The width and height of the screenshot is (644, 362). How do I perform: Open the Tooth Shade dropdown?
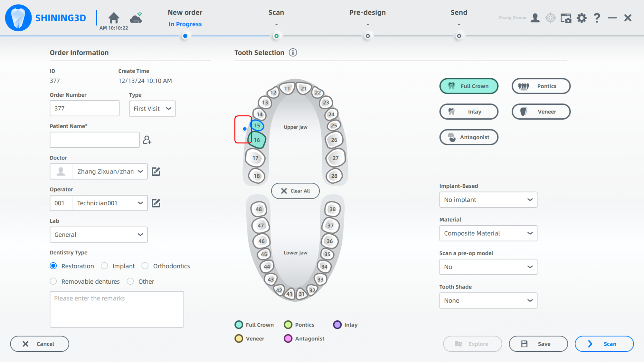click(x=488, y=300)
